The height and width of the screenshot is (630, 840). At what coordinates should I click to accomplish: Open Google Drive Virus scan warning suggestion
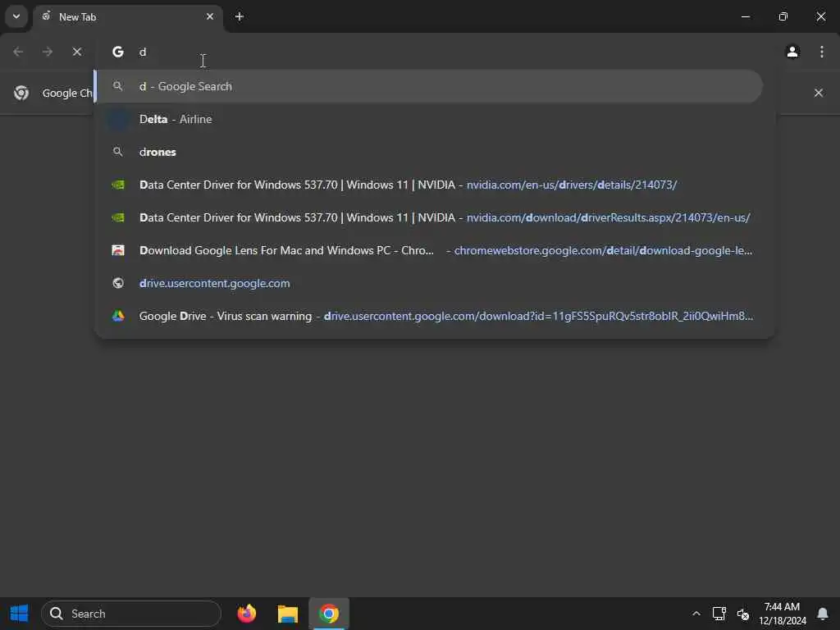coord(428,316)
